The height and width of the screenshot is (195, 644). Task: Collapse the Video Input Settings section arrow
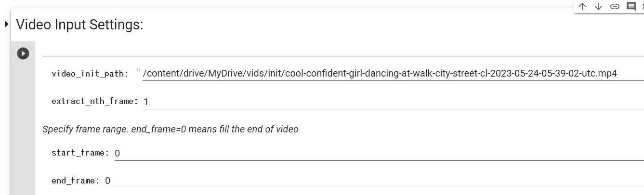pos(6,24)
